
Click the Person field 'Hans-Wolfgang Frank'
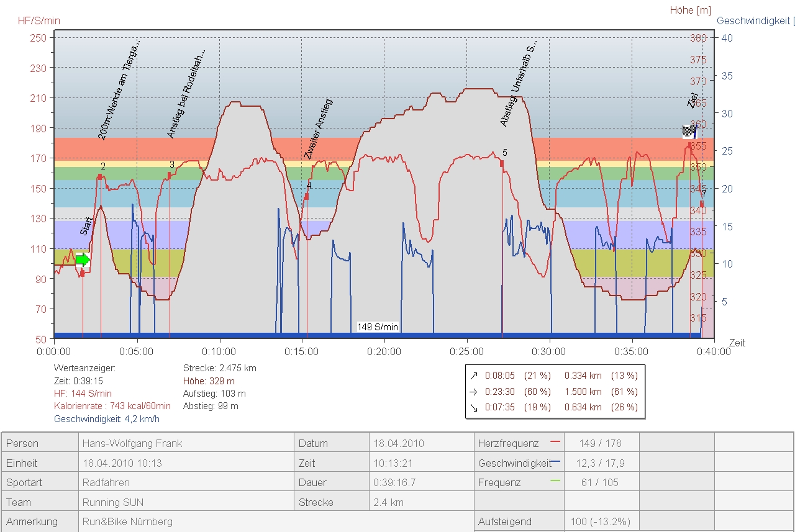(x=132, y=443)
